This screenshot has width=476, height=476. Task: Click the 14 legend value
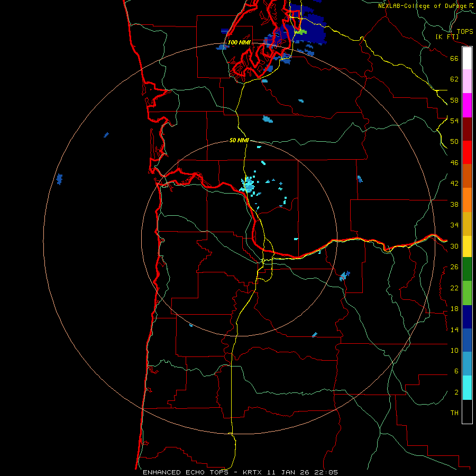click(454, 329)
